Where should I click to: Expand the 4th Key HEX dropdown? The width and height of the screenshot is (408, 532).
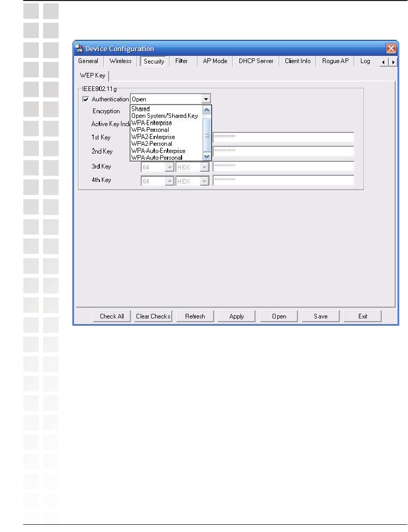205,181
